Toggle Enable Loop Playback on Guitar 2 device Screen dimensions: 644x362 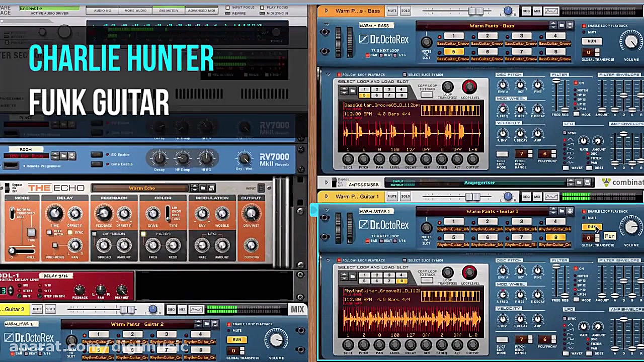(x=229, y=324)
